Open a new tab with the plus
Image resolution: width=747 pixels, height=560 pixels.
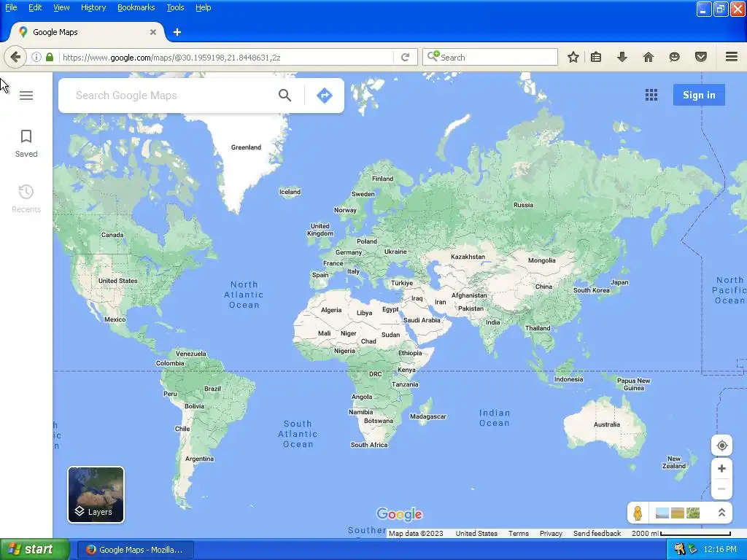(x=177, y=32)
